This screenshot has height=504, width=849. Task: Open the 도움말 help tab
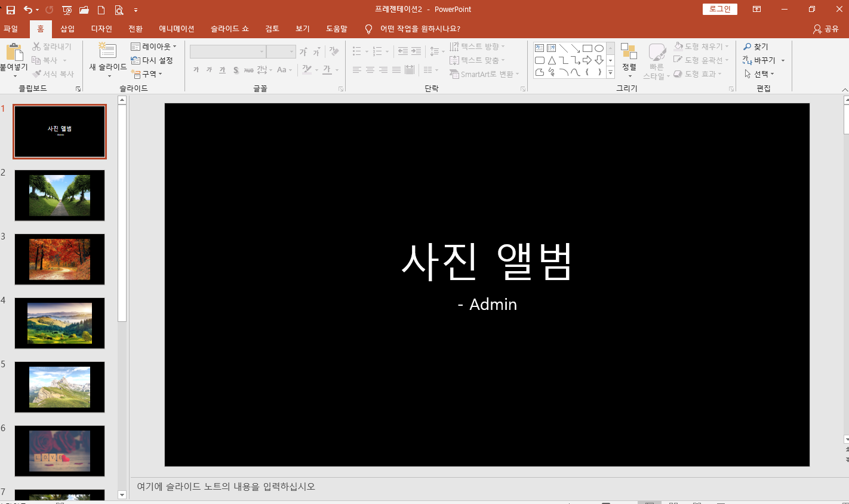pos(337,29)
